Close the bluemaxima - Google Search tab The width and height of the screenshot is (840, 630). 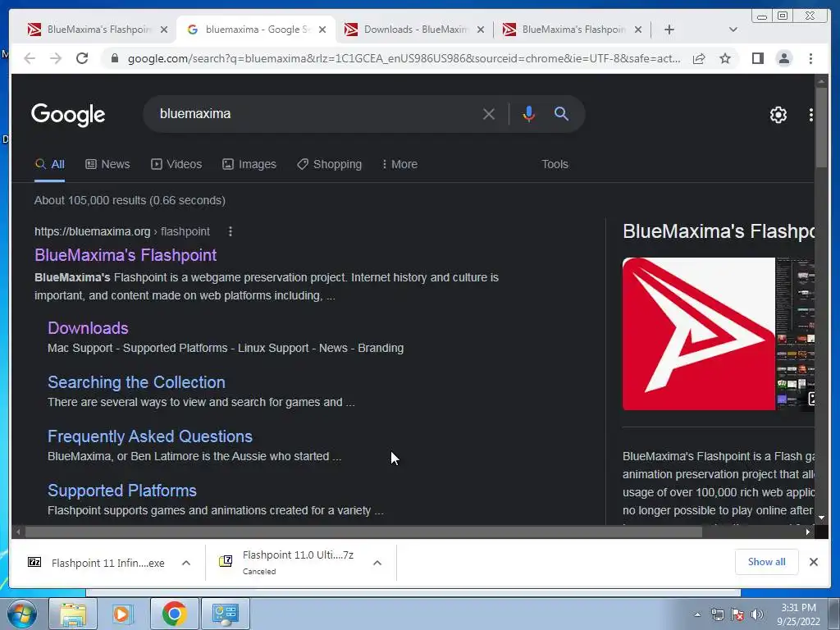[322, 30]
